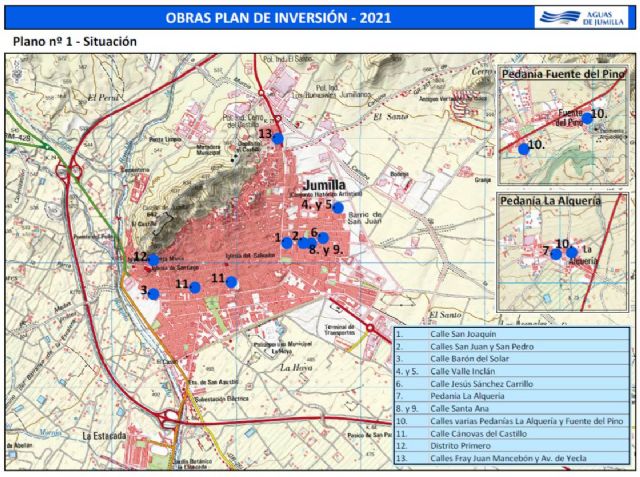Select the blue marker numbered 1
Screen dimensions: 640x477
tap(287, 242)
